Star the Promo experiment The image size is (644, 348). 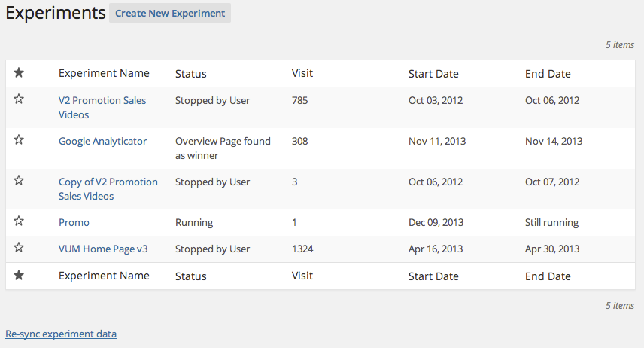tap(19, 221)
